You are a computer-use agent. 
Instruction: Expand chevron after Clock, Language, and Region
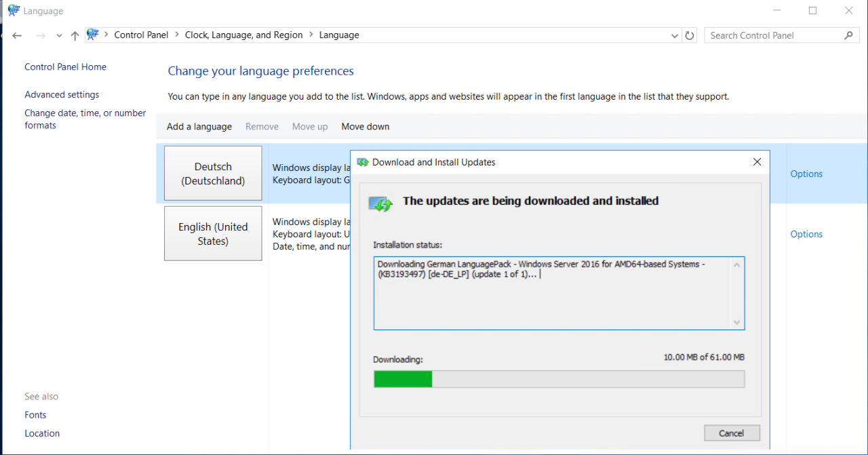pos(311,35)
